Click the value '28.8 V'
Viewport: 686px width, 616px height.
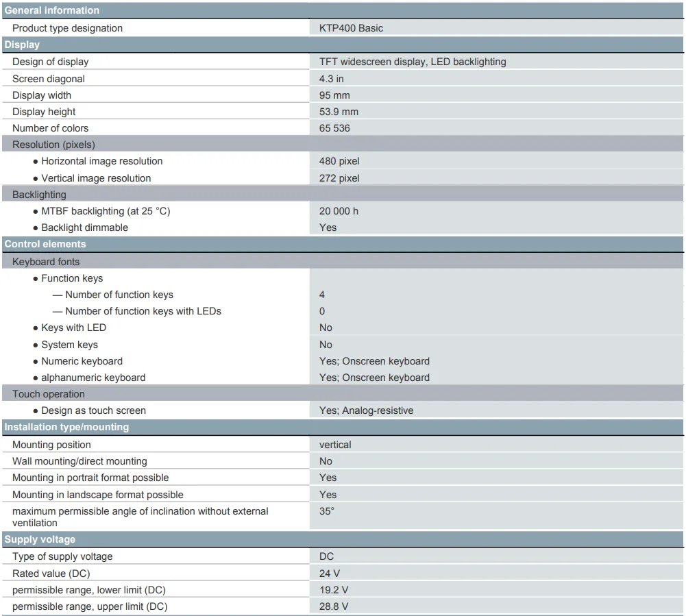click(334, 606)
